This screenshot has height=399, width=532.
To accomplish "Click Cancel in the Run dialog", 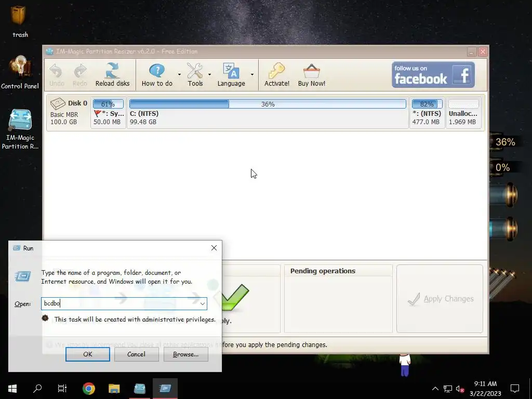I will click(137, 354).
